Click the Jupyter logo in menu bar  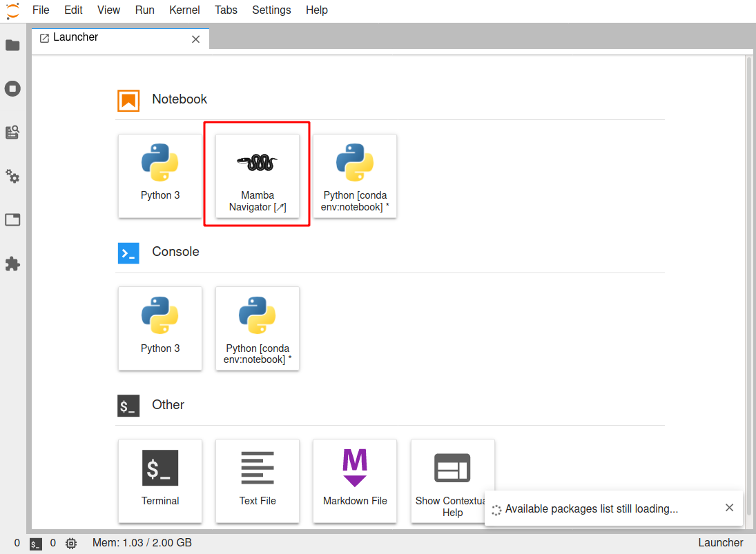[x=13, y=10]
